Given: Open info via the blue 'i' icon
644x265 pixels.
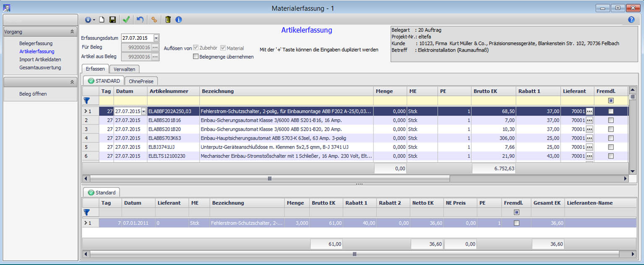Looking at the screenshot, I should pyautogui.click(x=179, y=20).
